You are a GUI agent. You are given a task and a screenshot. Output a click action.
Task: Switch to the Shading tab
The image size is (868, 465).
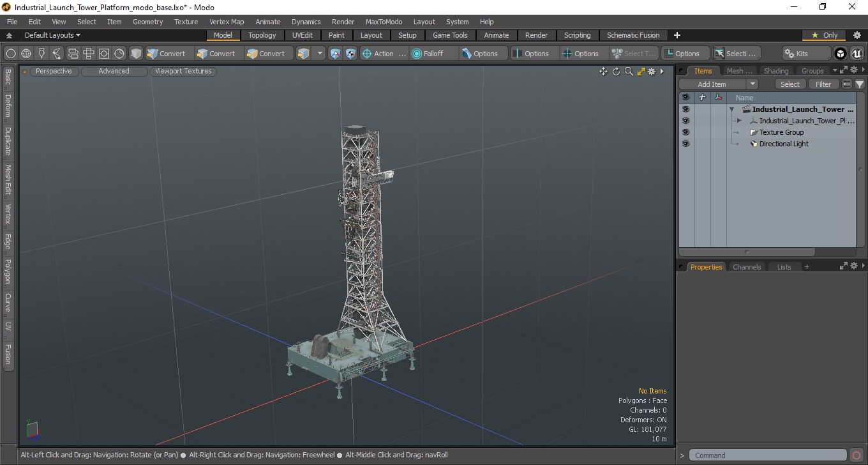pyautogui.click(x=776, y=71)
